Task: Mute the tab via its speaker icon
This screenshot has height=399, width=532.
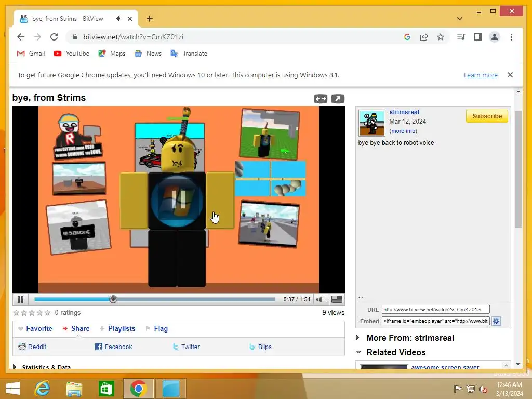Action: (118, 19)
